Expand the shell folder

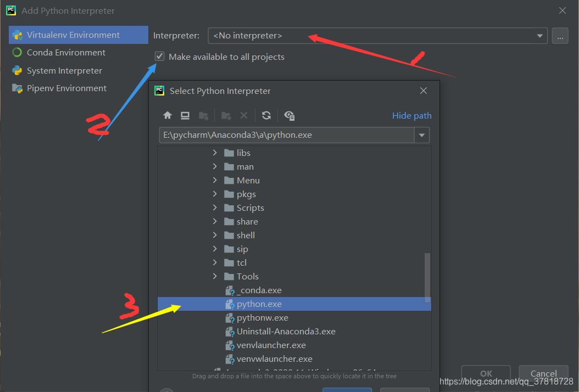pos(215,235)
